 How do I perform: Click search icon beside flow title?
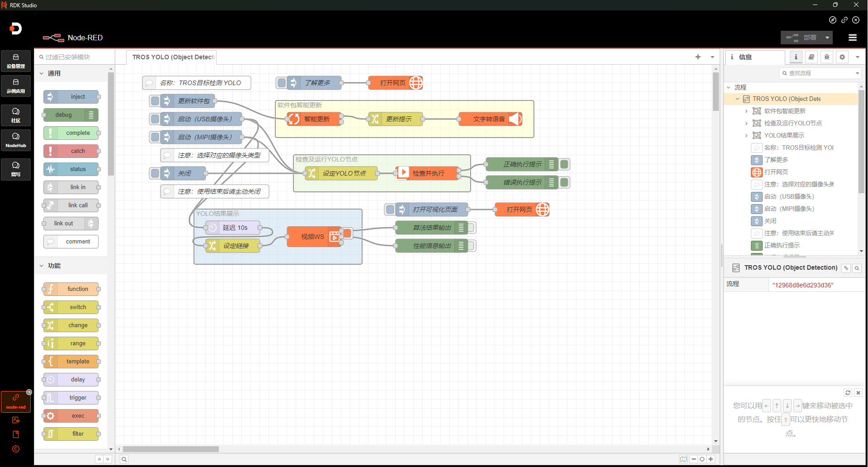point(857,268)
